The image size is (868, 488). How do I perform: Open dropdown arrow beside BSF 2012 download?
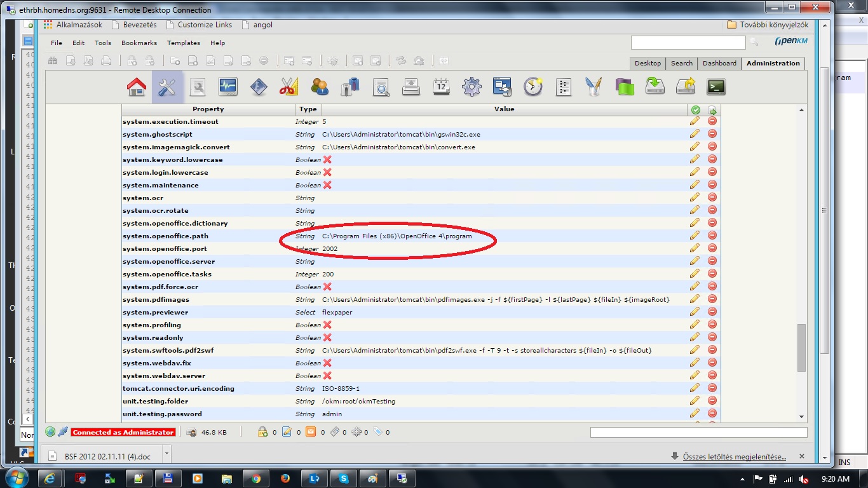(166, 454)
